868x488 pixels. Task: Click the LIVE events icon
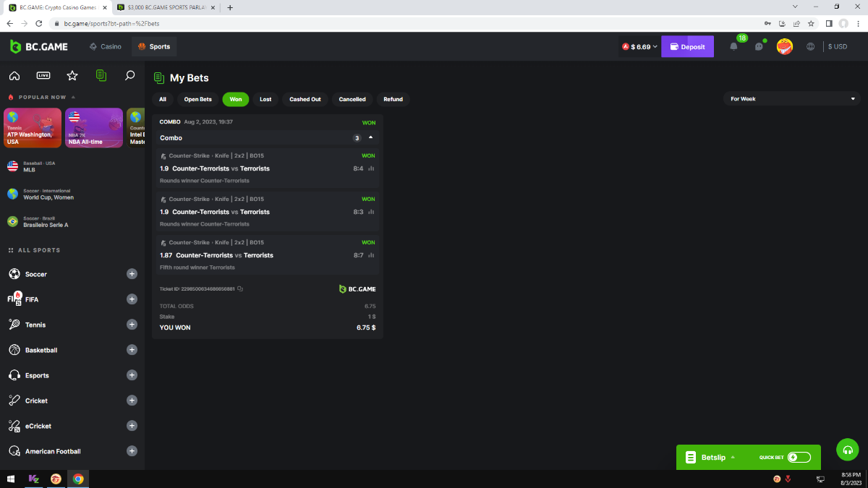coord(43,76)
